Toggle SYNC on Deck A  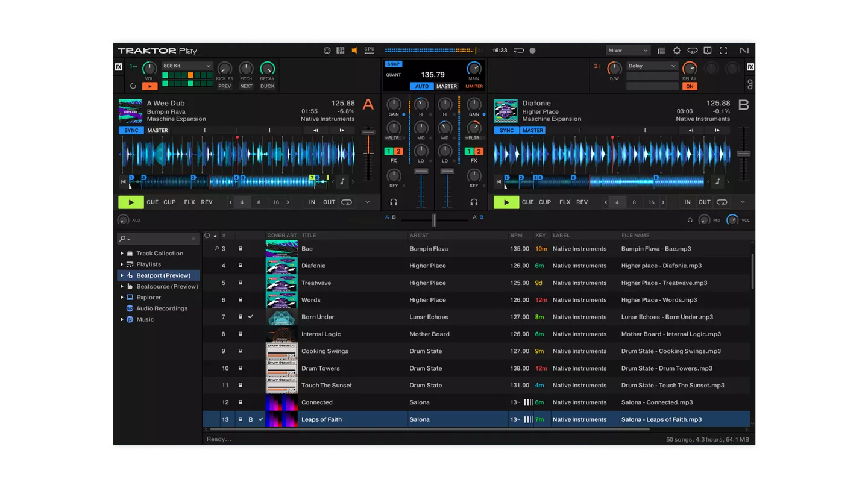coord(131,130)
